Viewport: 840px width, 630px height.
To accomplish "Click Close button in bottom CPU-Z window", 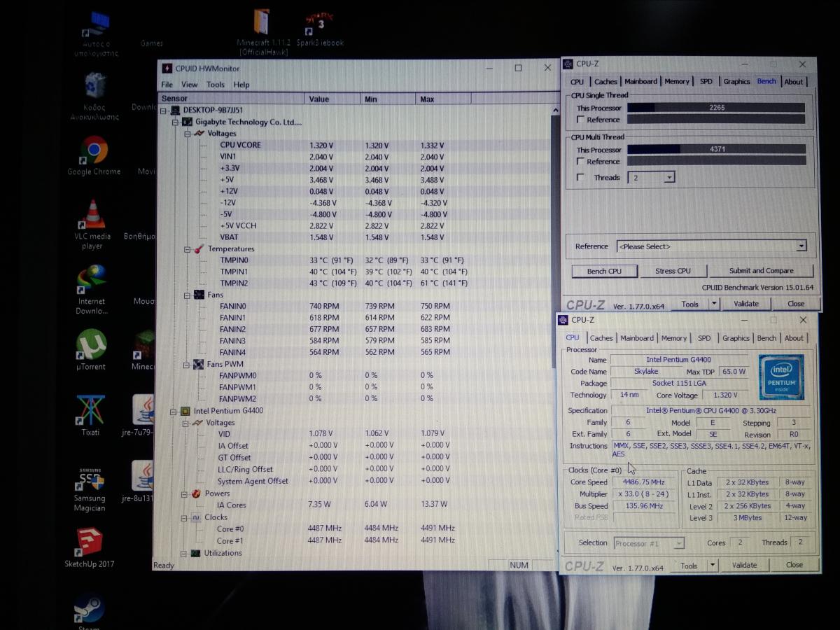I will tap(794, 565).
